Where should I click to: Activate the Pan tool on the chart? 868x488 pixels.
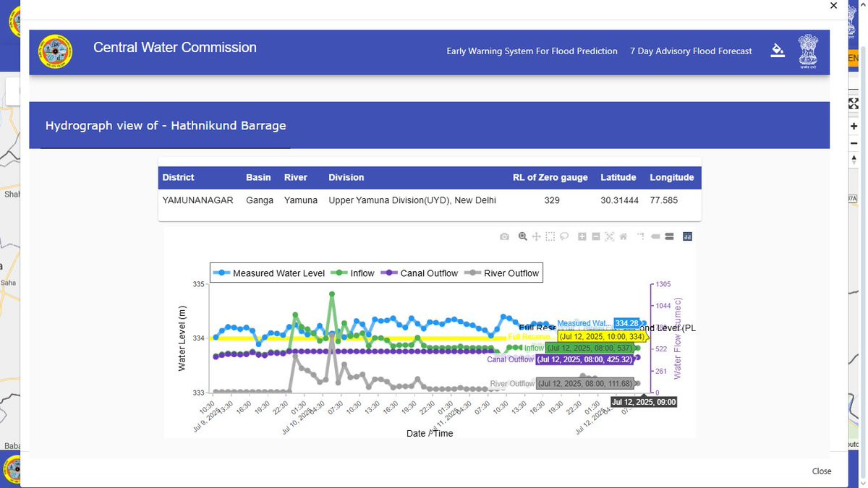(x=537, y=236)
